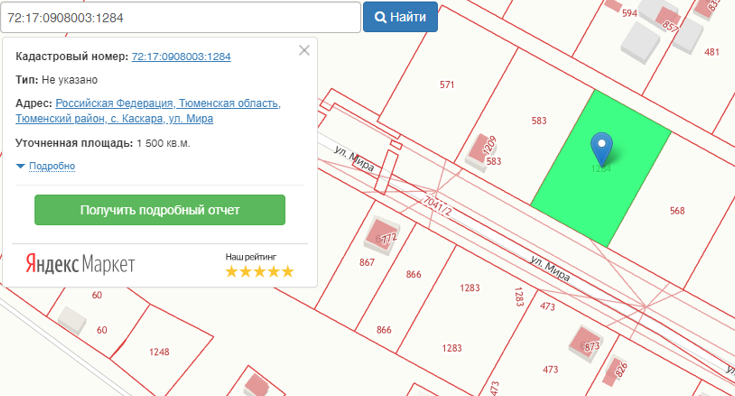This screenshot has height=396, width=735.
Task: Open the Яндекс Маркет logo
Action: click(x=80, y=264)
